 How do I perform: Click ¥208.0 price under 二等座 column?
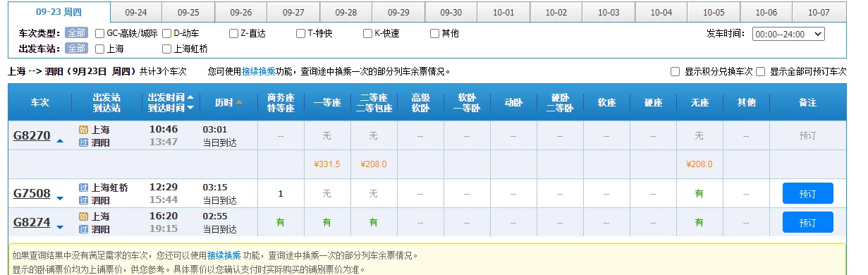[373, 164]
